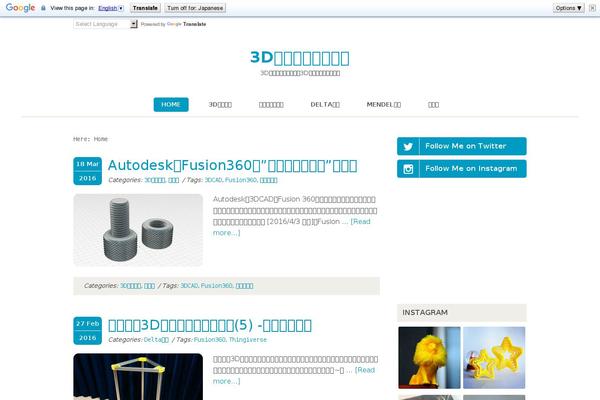This screenshot has width=600, height=400.
Task: Click Turn off for: Japanese button
Action: coord(195,8)
